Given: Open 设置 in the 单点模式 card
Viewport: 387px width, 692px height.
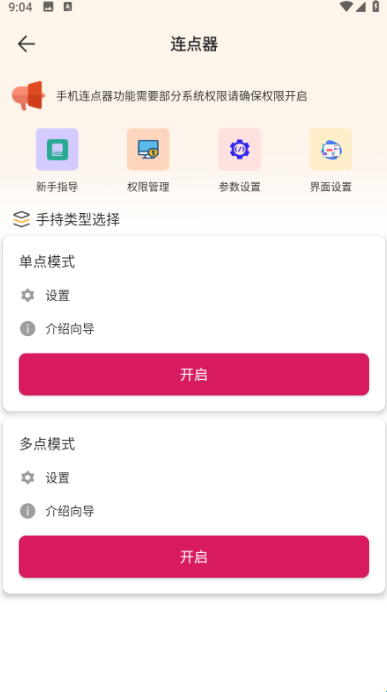Looking at the screenshot, I should point(57,295).
